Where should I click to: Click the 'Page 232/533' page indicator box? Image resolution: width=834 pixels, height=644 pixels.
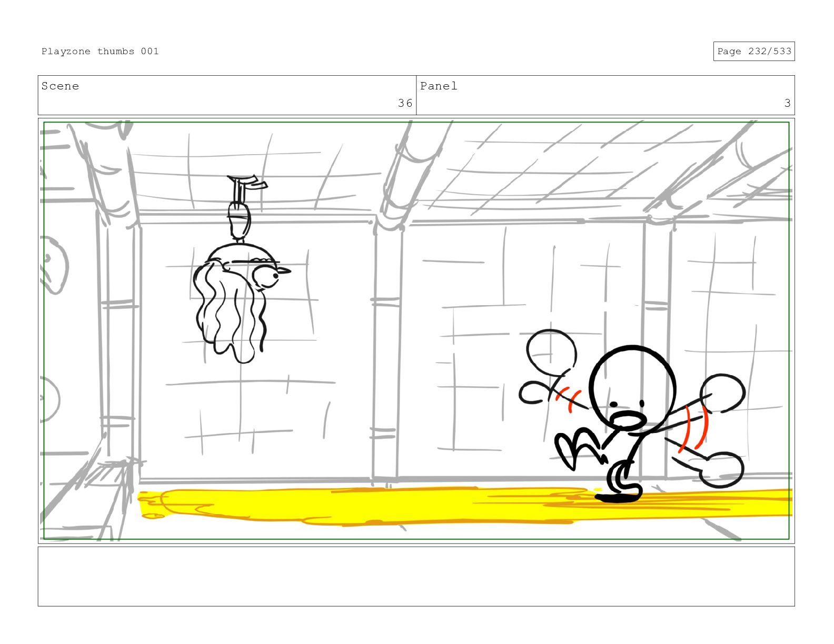point(754,51)
